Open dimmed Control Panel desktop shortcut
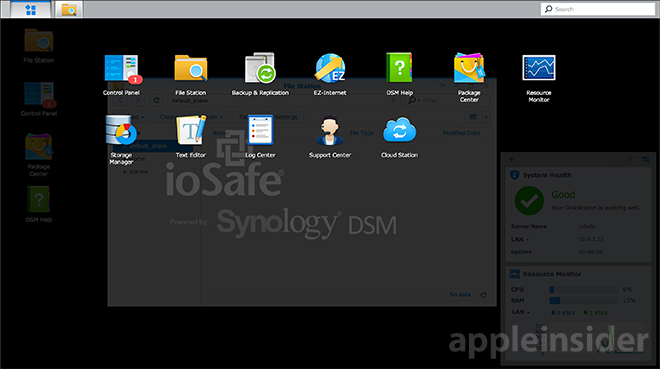660x369 pixels. click(39, 99)
